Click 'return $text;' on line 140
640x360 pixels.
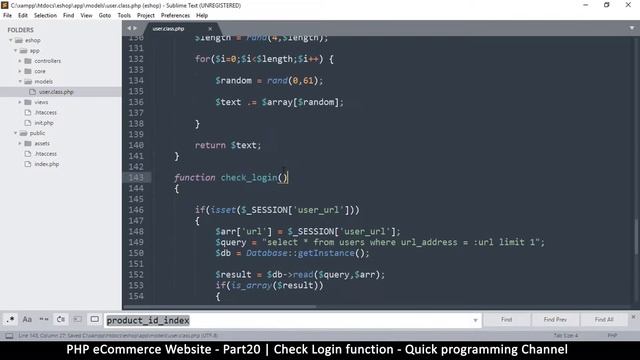tap(228, 145)
